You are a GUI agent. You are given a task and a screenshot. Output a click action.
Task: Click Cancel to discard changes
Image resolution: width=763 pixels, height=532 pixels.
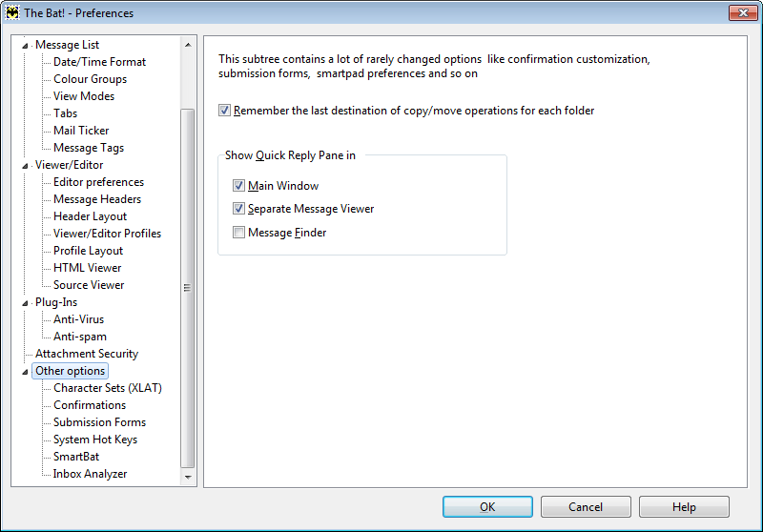586,506
